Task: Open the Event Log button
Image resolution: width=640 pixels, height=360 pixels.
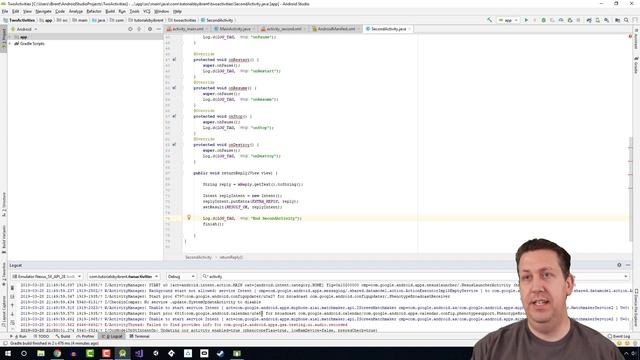Action: [619, 336]
